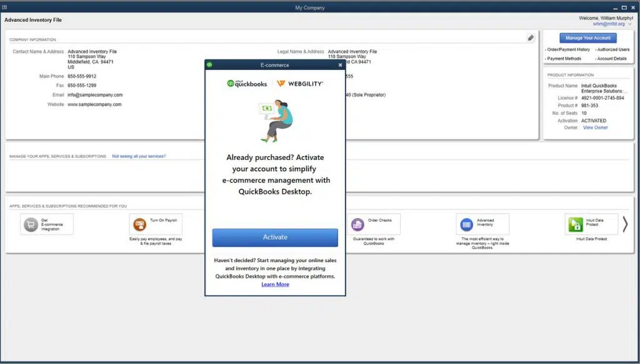The image size is (640, 364).
Task: Open Account Details link
Action: 611,59
